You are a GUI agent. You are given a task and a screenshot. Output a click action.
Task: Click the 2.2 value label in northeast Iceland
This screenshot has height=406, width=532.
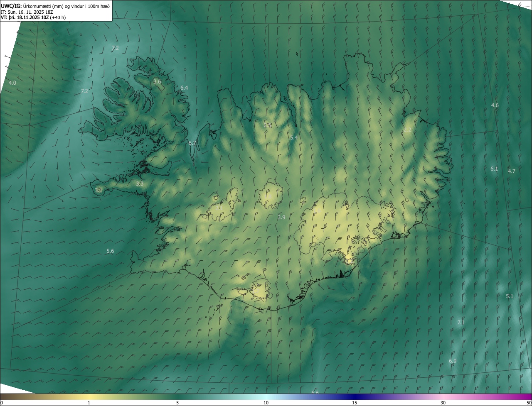click(x=407, y=130)
